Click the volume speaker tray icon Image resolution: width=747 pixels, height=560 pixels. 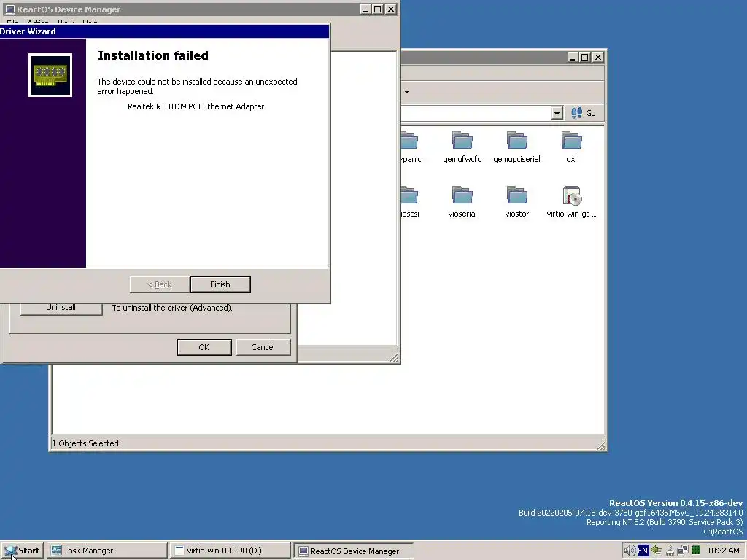(629, 551)
